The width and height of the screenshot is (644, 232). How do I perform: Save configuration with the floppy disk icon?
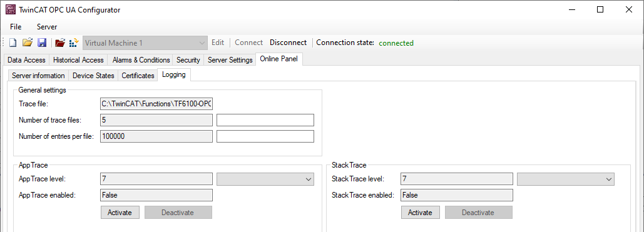pyautogui.click(x=42, y=43)
